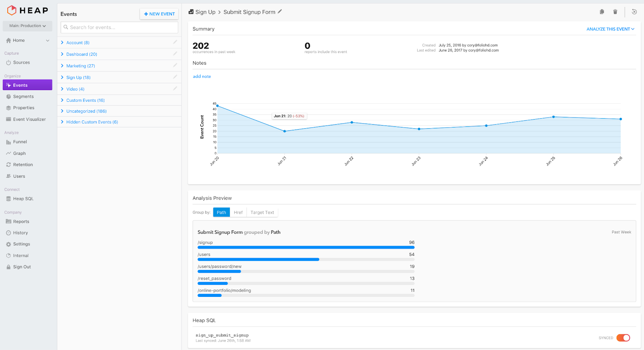
Task: Click the Jun 21 data point on chart
Action: tap(285, 131)
